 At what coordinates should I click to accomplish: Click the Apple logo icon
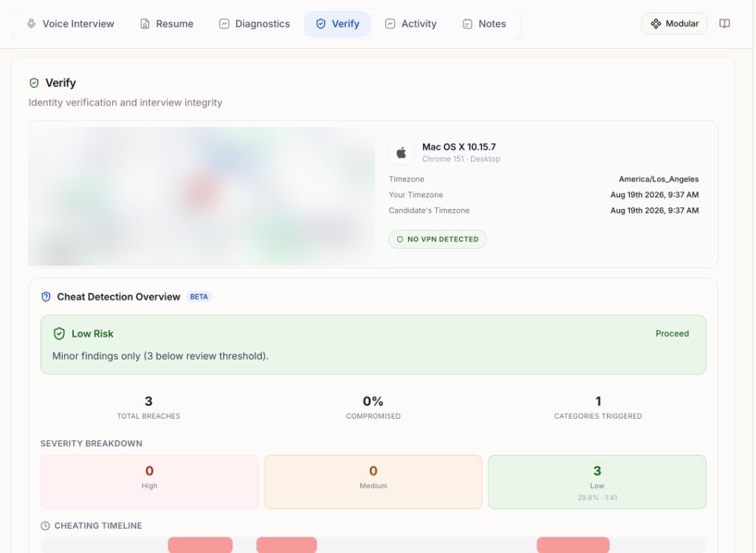pos(401,153)
